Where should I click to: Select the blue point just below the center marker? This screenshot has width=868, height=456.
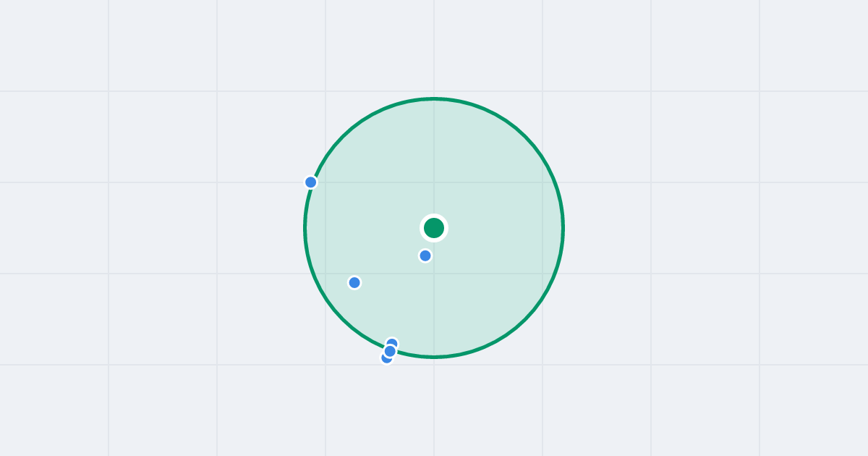coord(425,256)
